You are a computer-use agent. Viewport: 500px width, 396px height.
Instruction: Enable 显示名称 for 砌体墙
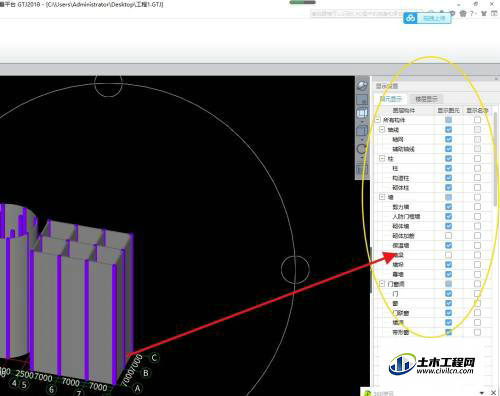(477, 226)
